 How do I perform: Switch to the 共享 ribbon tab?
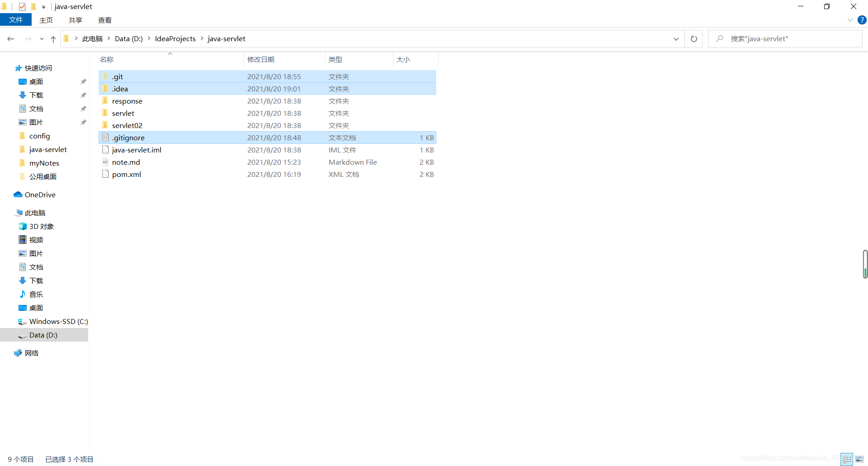75,20
